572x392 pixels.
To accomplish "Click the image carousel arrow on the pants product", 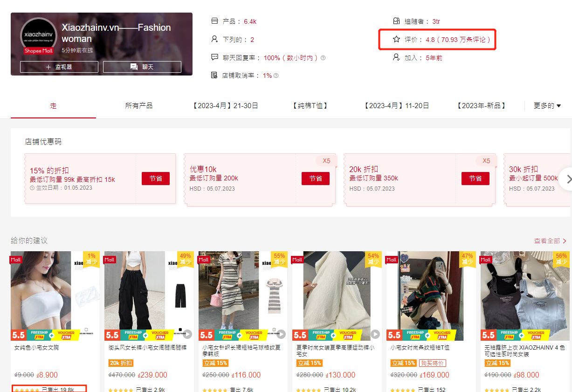I will 188,334.
